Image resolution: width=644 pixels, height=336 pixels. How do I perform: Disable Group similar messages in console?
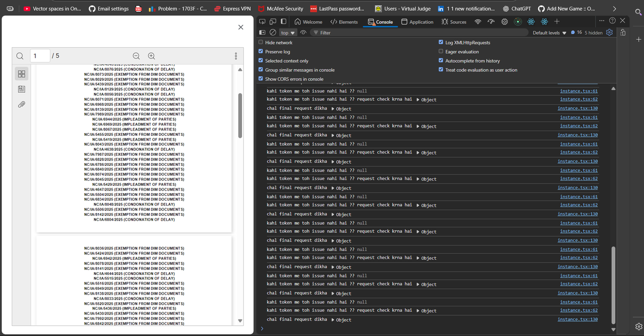tap(261, 70)
